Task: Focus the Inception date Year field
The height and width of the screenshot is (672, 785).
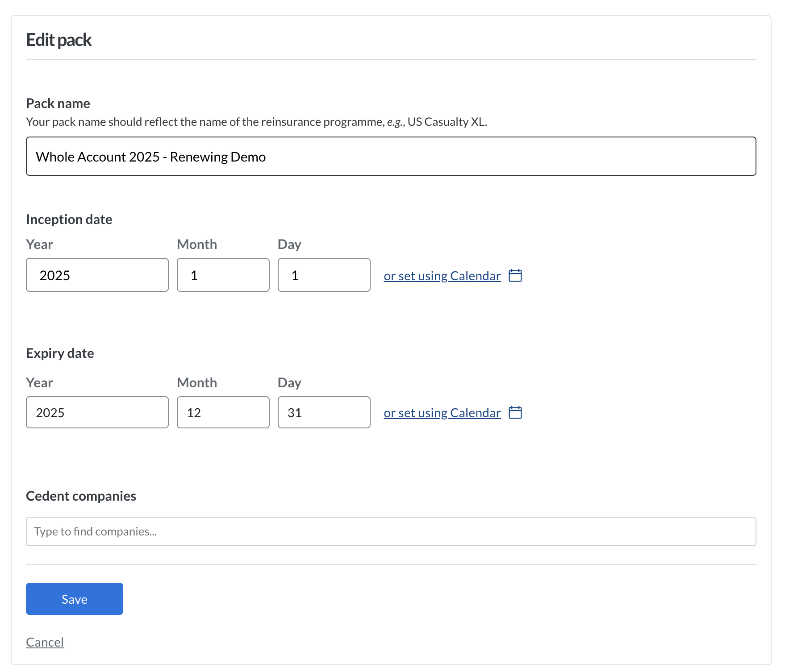Action: coord(97,275)
